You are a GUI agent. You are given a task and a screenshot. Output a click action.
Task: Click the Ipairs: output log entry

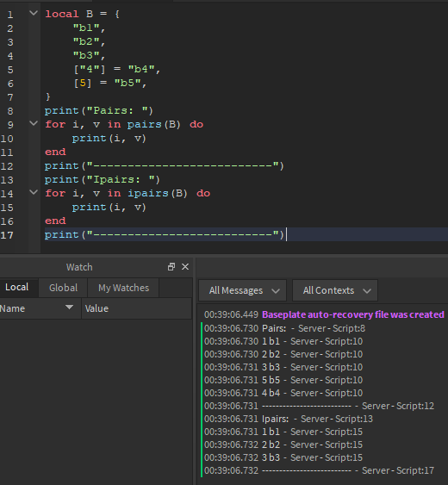[289, 419]
